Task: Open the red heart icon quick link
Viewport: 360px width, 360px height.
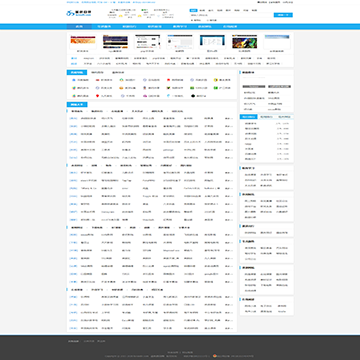Action: (98, 96)
